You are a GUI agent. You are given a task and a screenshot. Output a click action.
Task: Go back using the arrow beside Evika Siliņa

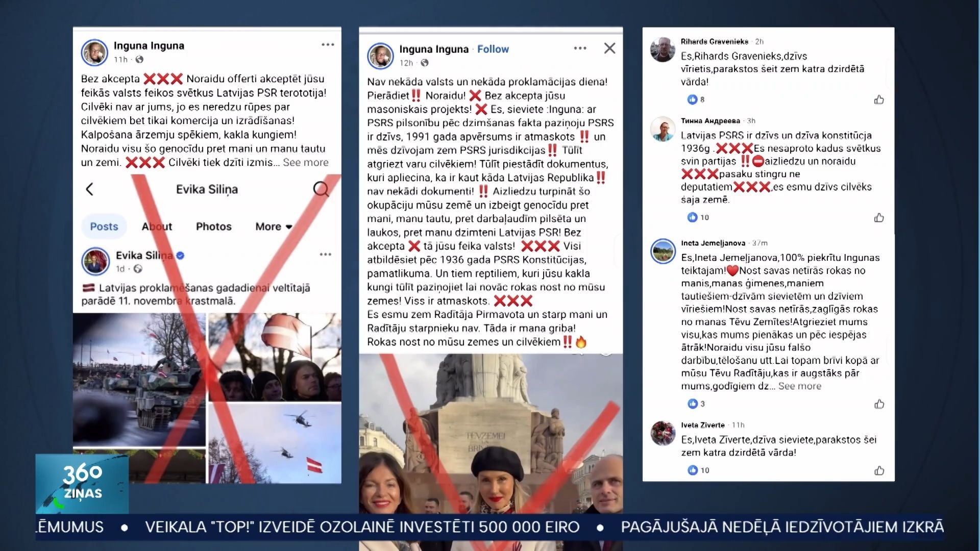point(89,189)
